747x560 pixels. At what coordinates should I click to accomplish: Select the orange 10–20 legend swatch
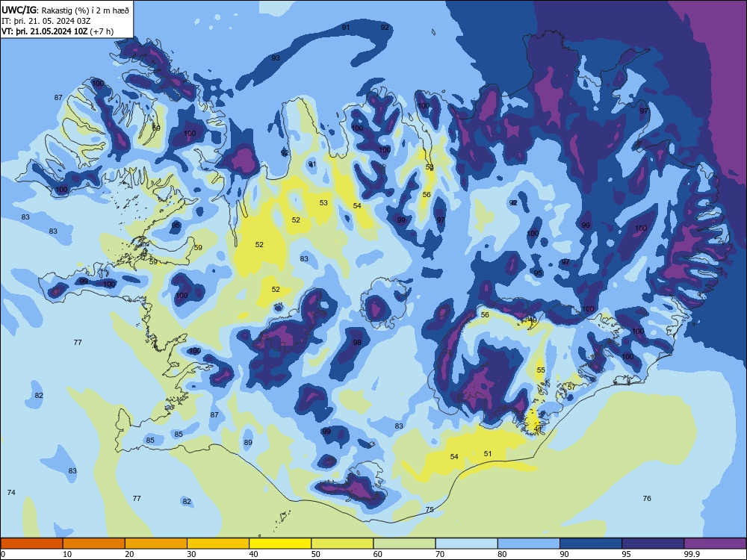(x=94, y=544)
